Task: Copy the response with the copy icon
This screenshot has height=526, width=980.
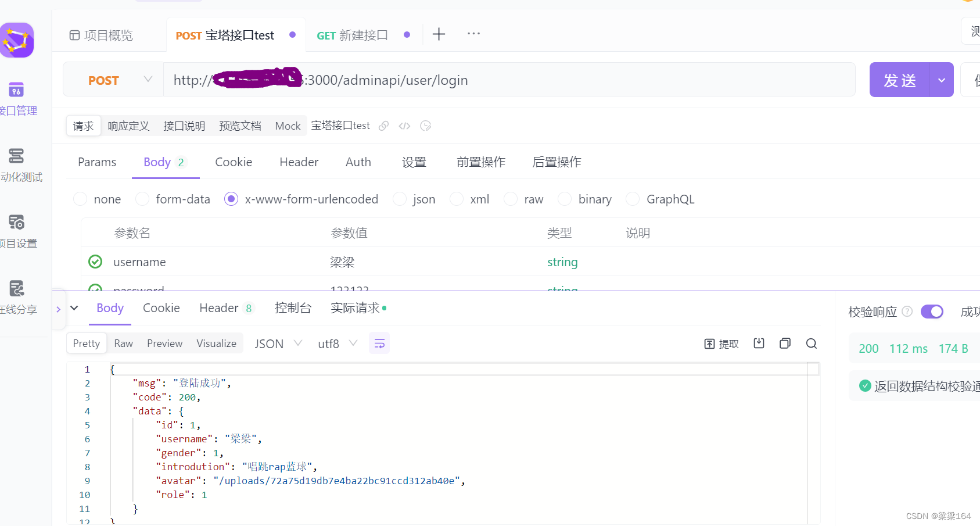Action: pos(785,343)
